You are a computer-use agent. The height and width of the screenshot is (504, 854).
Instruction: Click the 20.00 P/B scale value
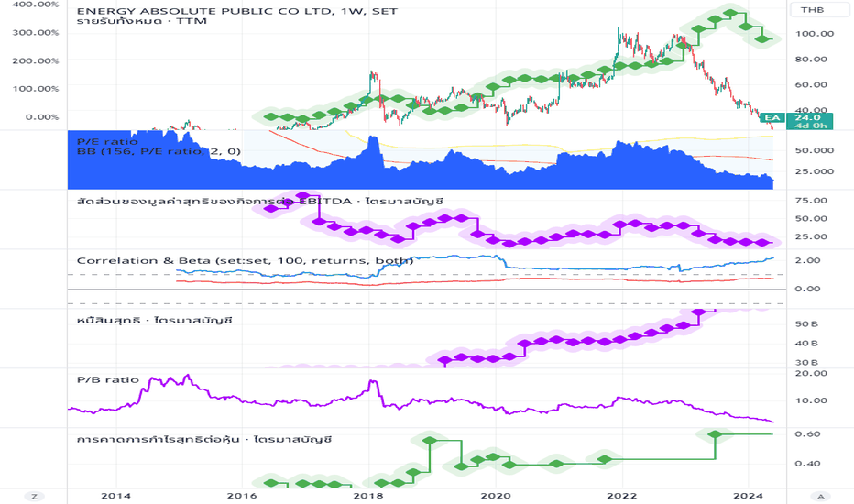click(x=811, y=373)
